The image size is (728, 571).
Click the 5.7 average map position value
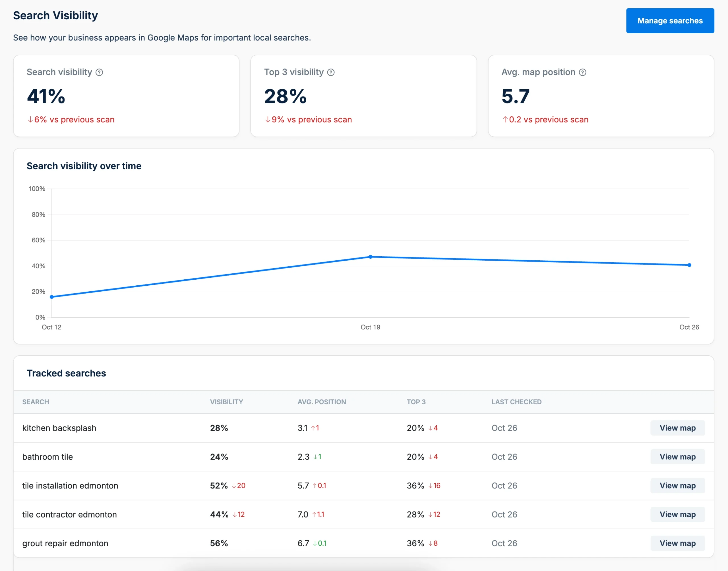(516, 96)
